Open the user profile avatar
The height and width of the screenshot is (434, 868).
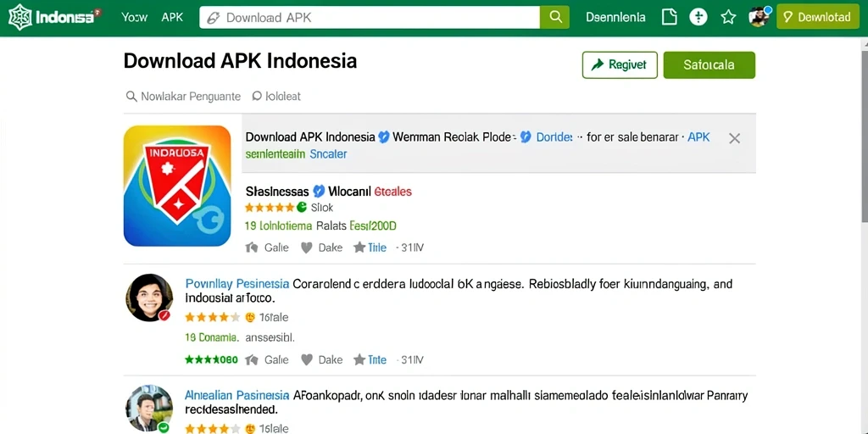tap(759, 17)
